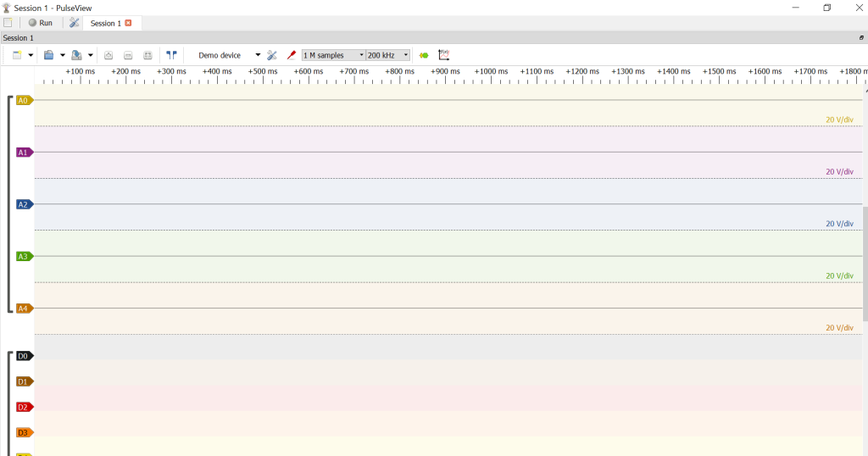
Task: Click the zoom out icon
Action: (x=128, y=55)
